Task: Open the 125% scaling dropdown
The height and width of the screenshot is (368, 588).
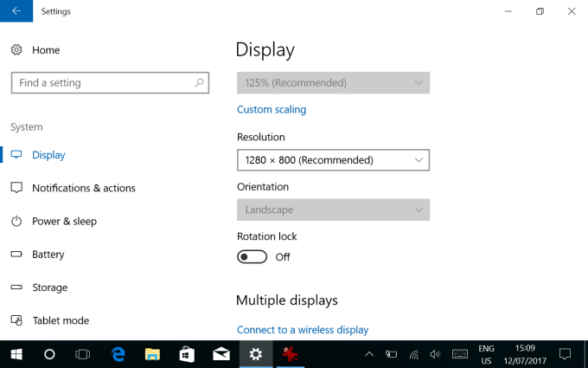Action: (333, 83)
